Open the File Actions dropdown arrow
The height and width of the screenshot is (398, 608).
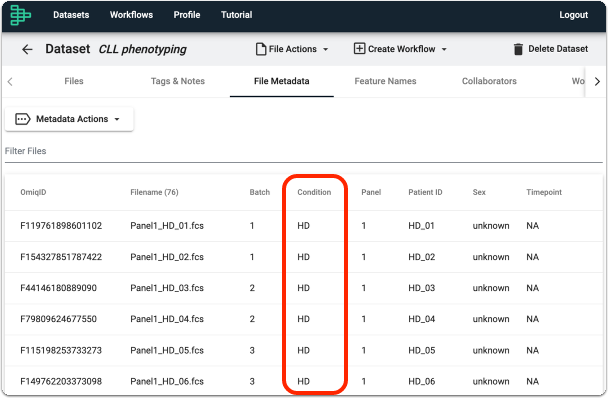(x=326, y=49)
